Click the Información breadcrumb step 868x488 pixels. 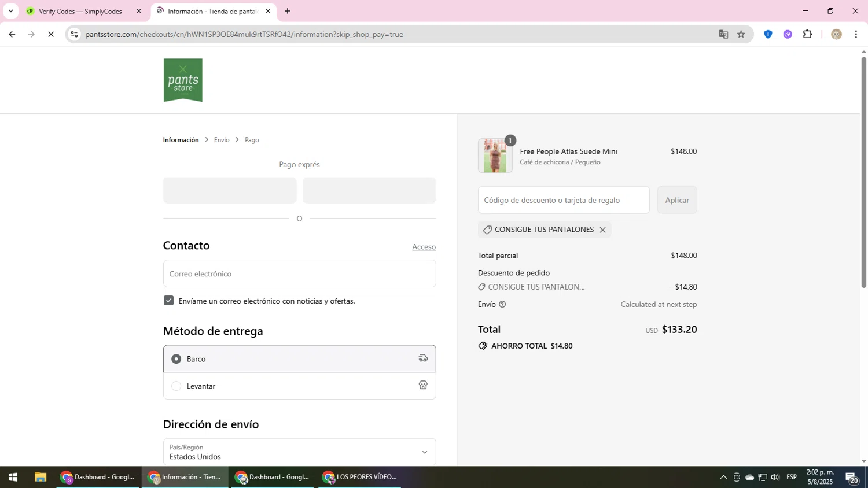(x=181, y=140)
